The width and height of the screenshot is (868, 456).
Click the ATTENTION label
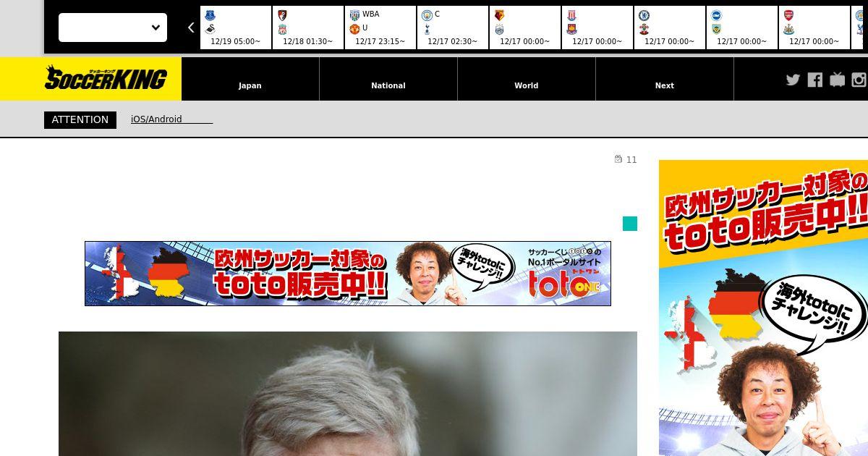point(80,119)
